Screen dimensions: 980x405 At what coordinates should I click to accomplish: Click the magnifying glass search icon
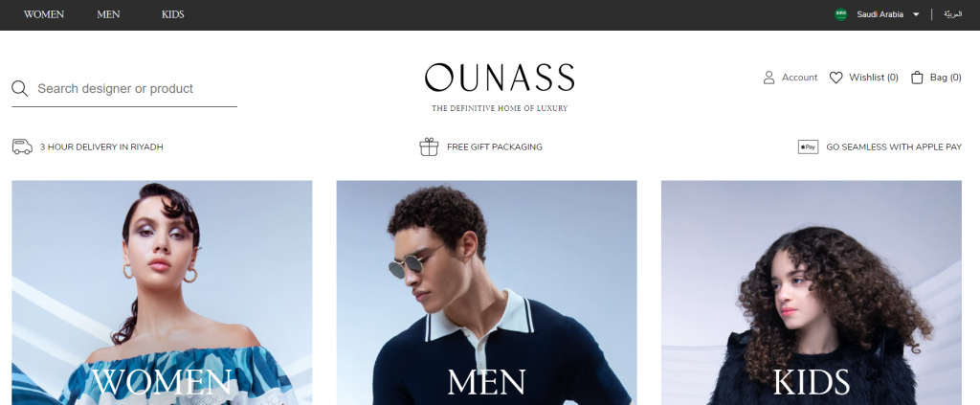point(19,89)
